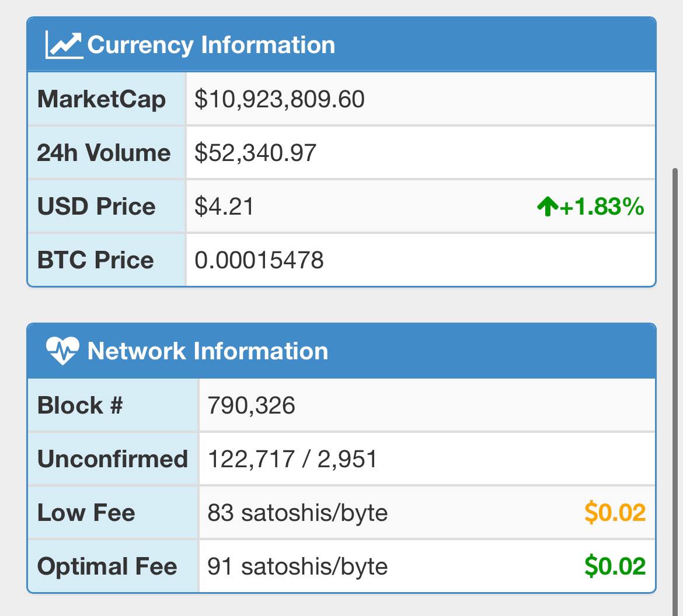The width and height of the screenshot is (683, 616).
Task: Click the vertical scrollbar on the right edge
Action: click(675, 392)
